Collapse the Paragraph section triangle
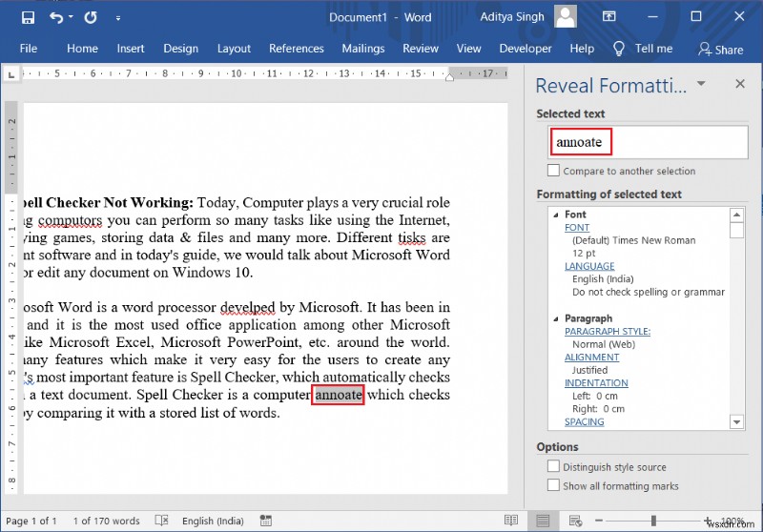Image resolution: width=763 pixels, height=532 pixels. [x=555, y=318]
